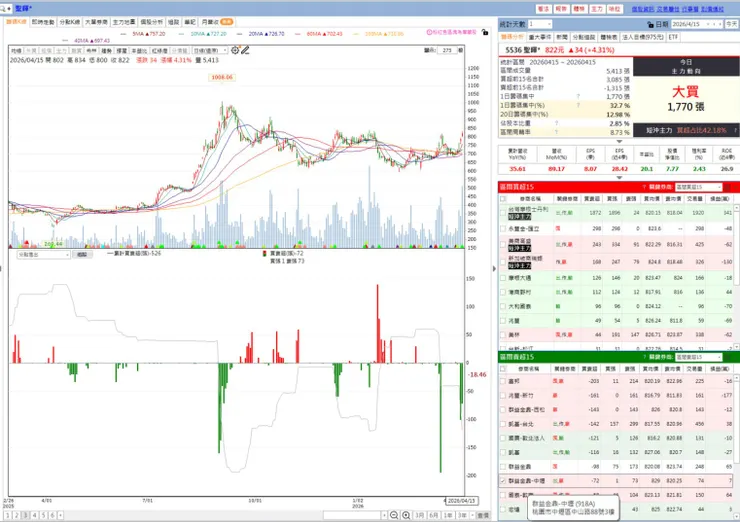Switch to the 主力地圖 tab
Screen dimensions: 740x522
(124, 22)
